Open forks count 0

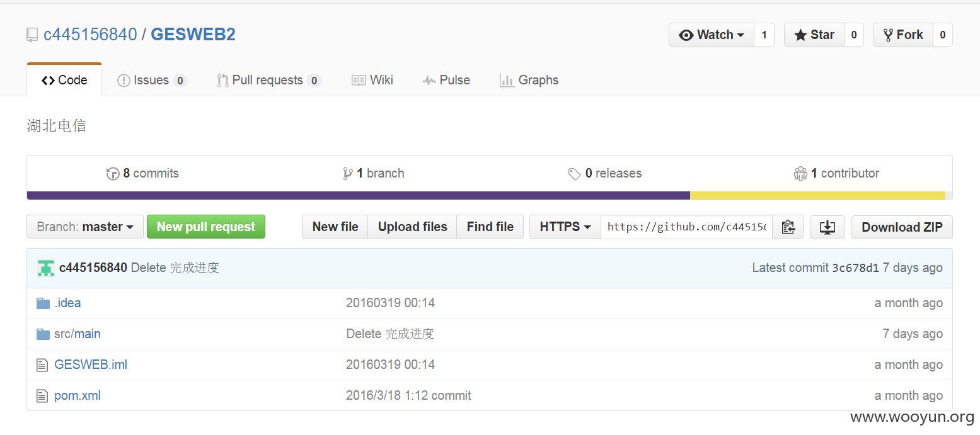click(943, 35)
